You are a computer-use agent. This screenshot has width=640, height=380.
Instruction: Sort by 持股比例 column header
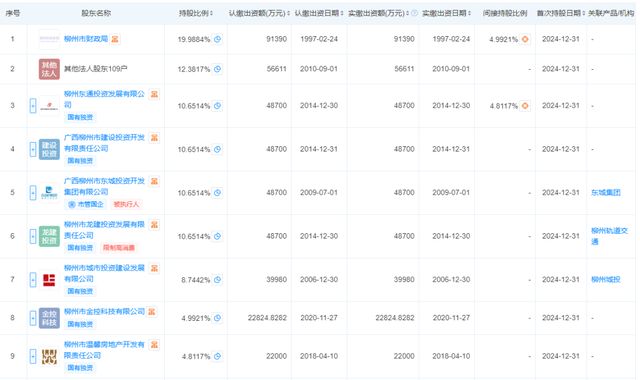tap(196, 13)
